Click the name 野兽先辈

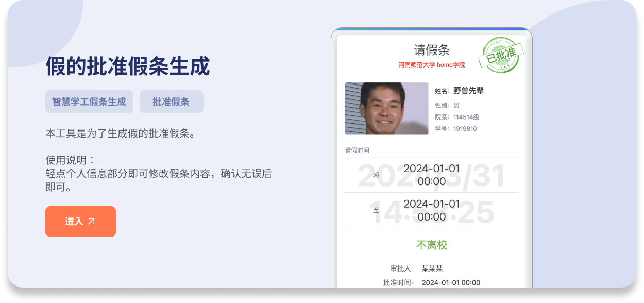pos(468,91)
